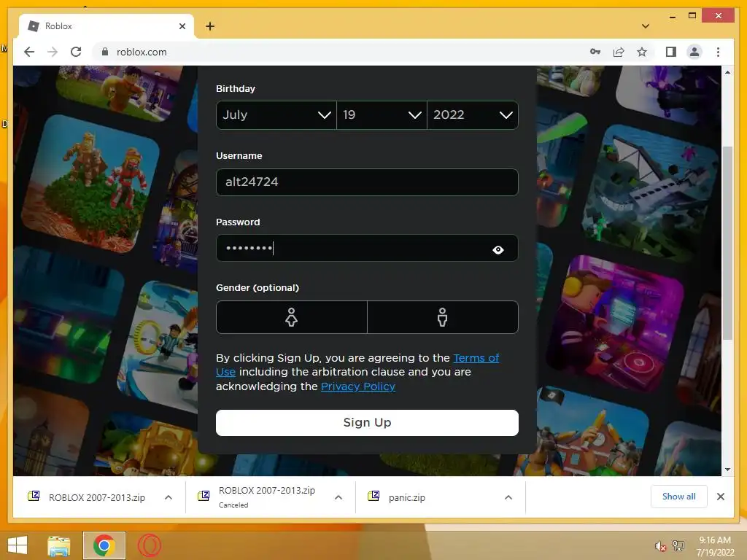Click the page scrollbar up arrow

[x=727, y=72]
